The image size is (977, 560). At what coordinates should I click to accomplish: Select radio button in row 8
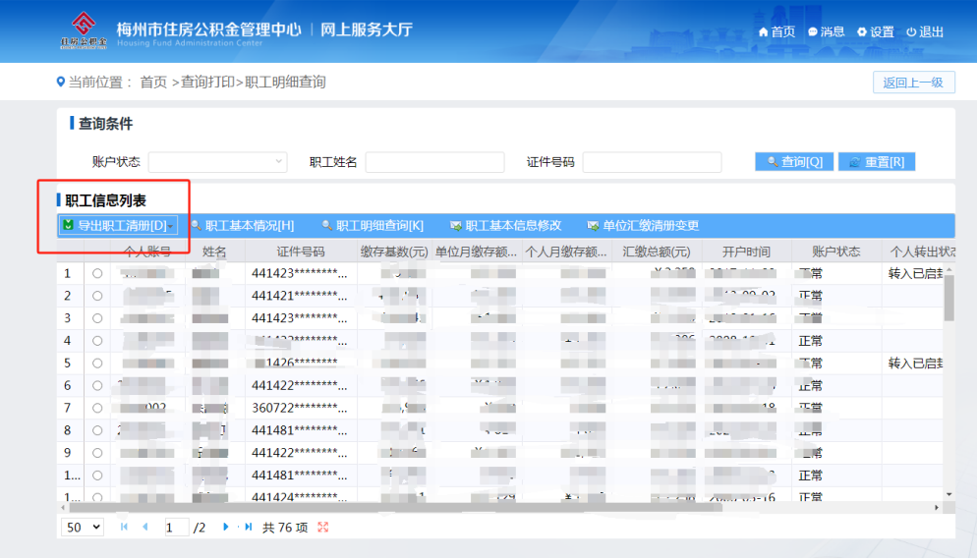tap(97, 430)
